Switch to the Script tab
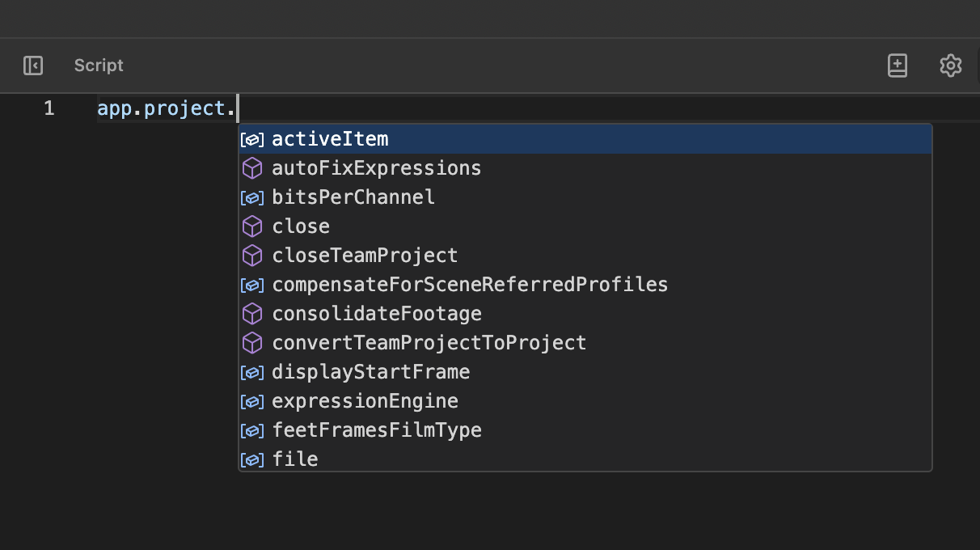 pyautogui.click(x=98, y=66)
